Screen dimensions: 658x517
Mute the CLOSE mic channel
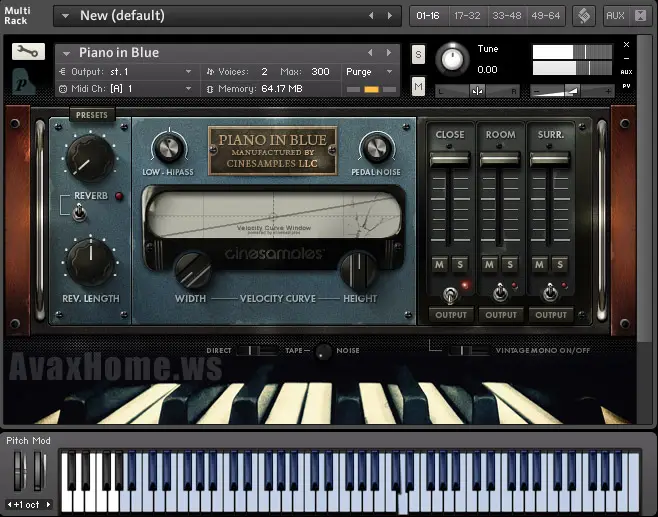click(439, 264)
